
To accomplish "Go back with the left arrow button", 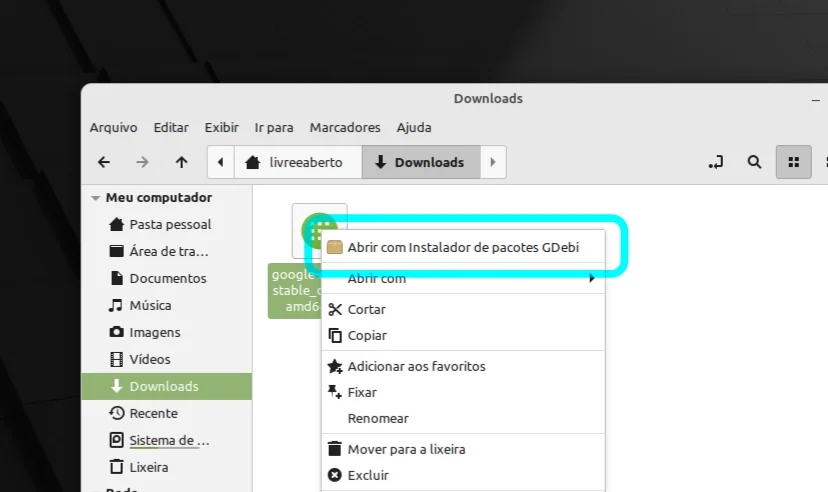I will pos(104,162).
